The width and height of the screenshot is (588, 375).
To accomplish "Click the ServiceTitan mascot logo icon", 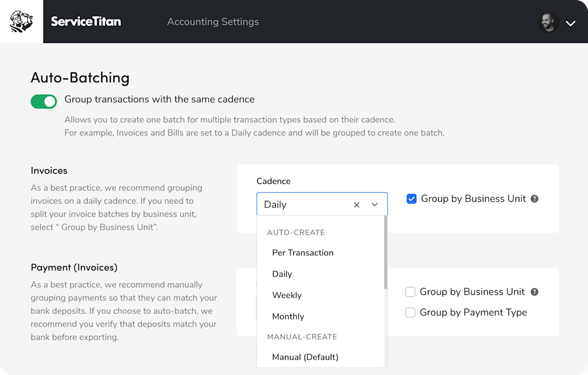I will tap(21, 21).
